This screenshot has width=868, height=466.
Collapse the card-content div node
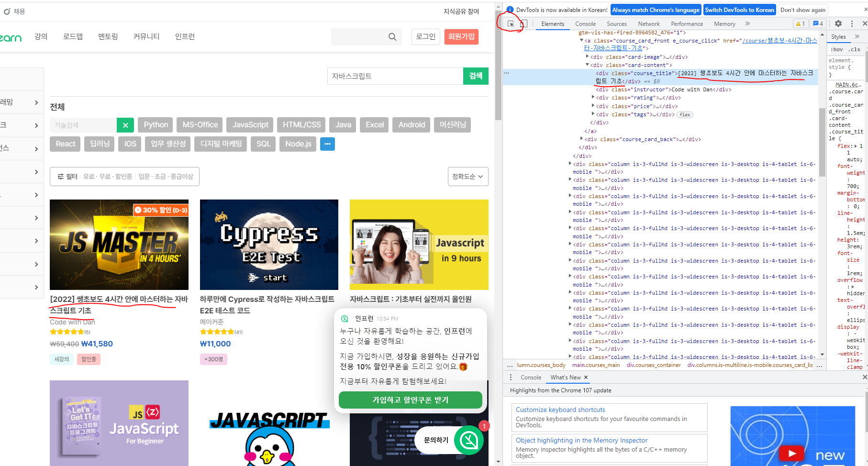tap(588, 65)
